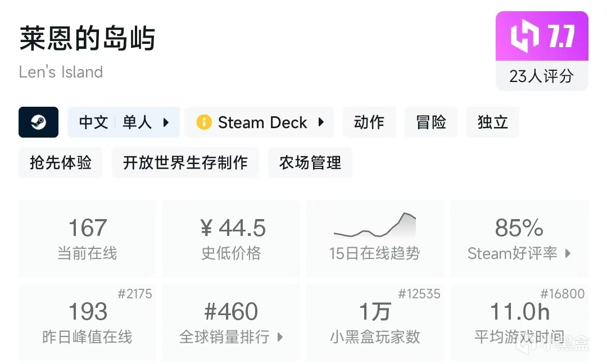Click the 昨日峰值在线 193 card
This screenshot has height=364, width=607.
pyautogui.click(x=87, y=322)
